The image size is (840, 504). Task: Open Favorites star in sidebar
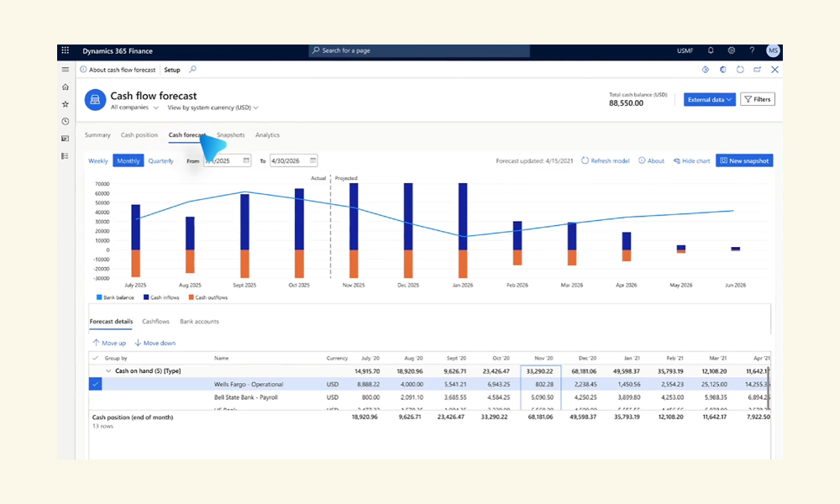click(66, 104)
